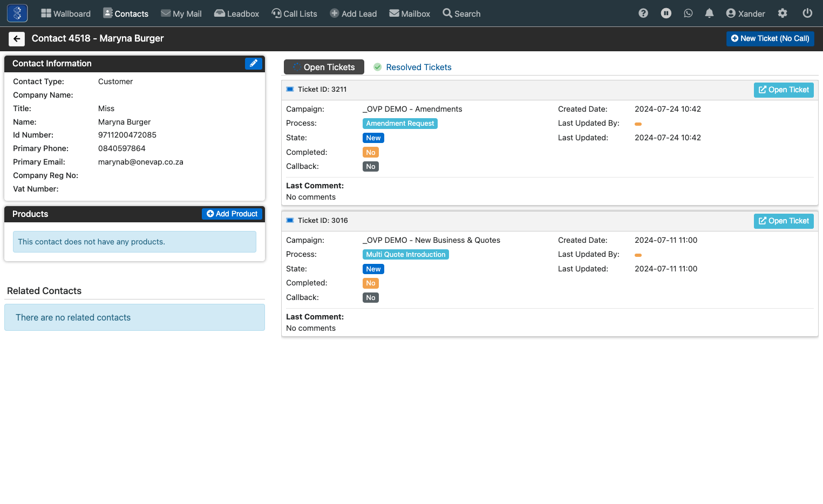Switch to the Resolved Tickets tab
The height and width of the screenshot is (504, 823).
412,67
